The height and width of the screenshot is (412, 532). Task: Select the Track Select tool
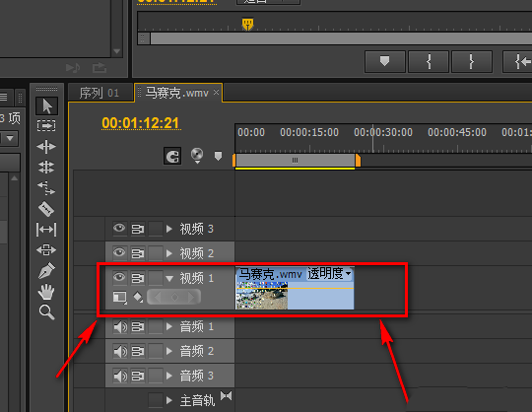point(47,126)
